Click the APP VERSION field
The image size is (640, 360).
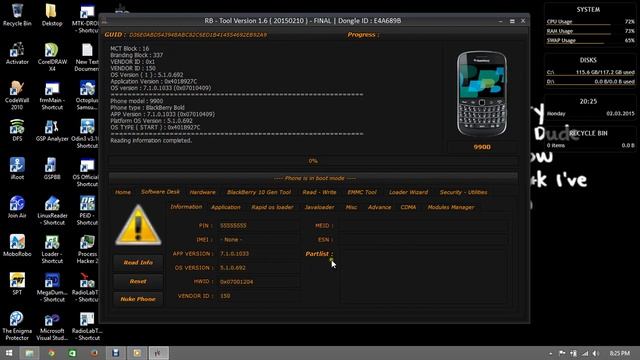click(258, 253)
